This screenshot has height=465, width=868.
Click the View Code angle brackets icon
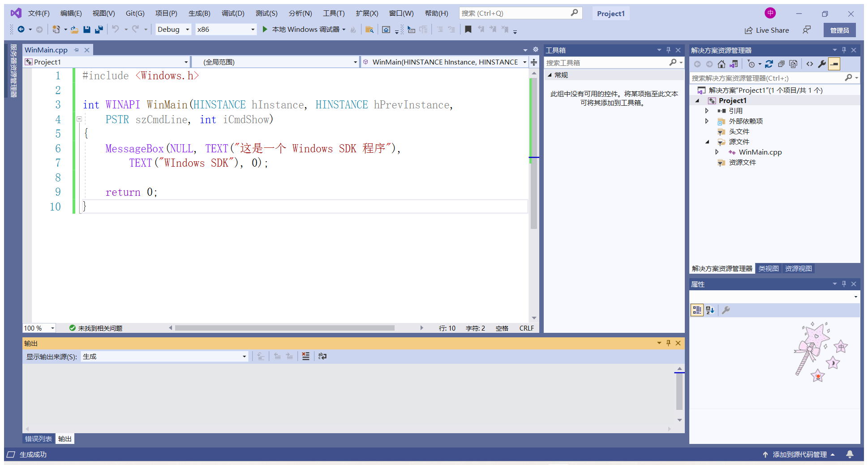click(x=810, y=64)
